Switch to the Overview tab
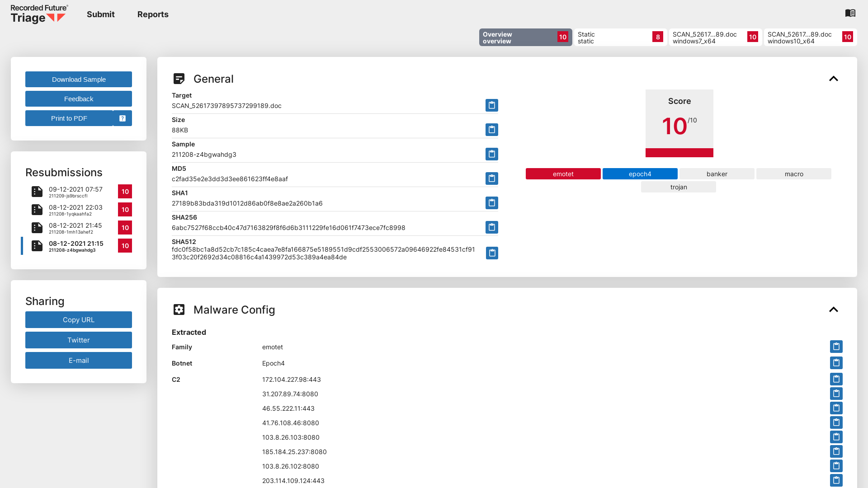This screenshot has width=868, height=488. 526,38
